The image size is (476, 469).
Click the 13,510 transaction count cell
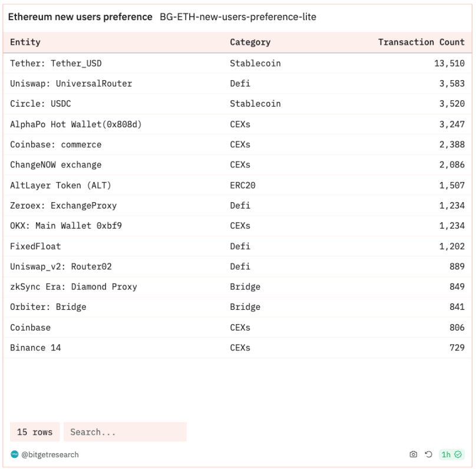point(449,64)
